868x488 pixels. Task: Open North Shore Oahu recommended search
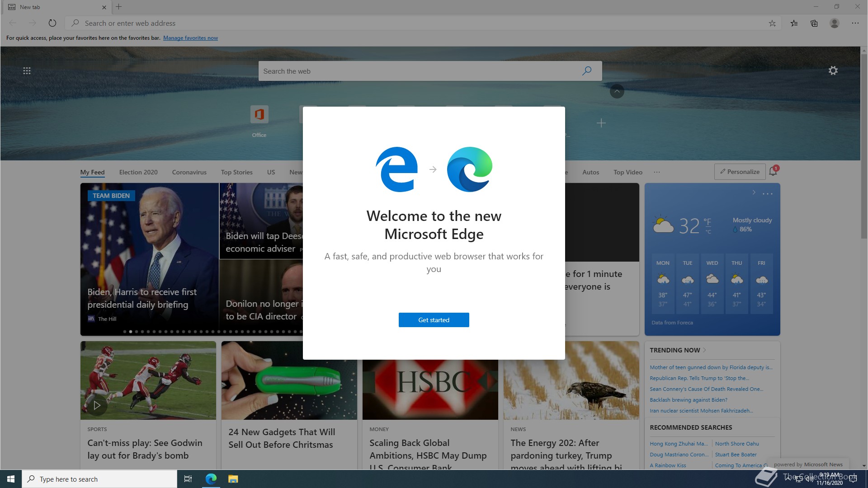click(737, 444)
